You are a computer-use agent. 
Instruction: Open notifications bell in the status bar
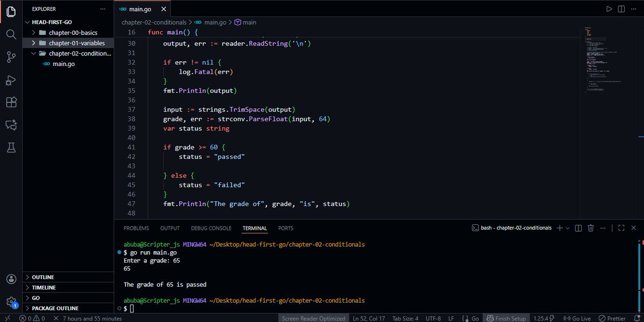click(638, 318)
